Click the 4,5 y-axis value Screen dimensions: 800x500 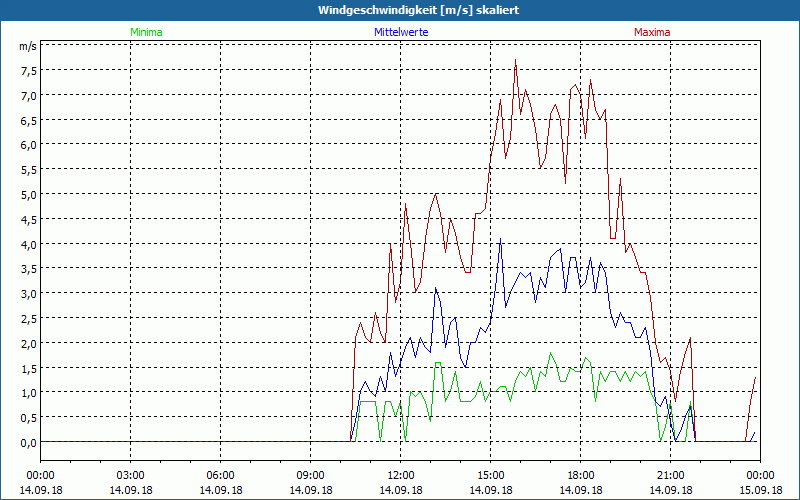pyautogui.click(x=29, y=220)
